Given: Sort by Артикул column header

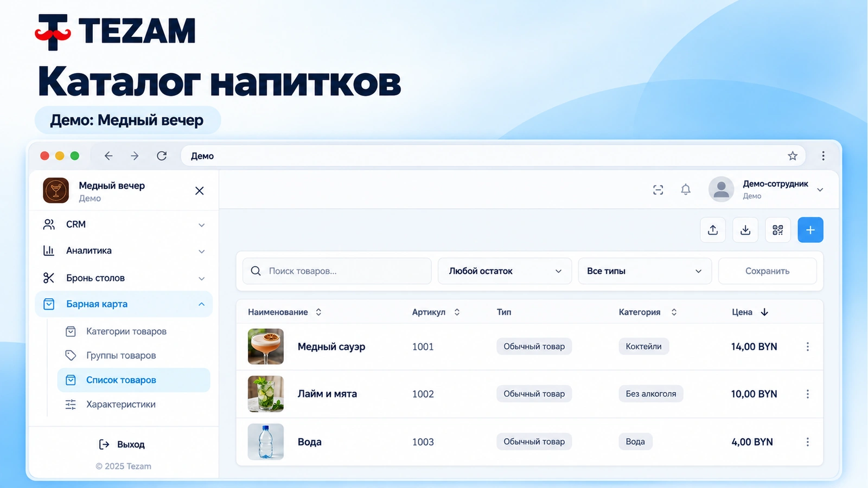Looking at the screenshot, I should pos(436,312).
